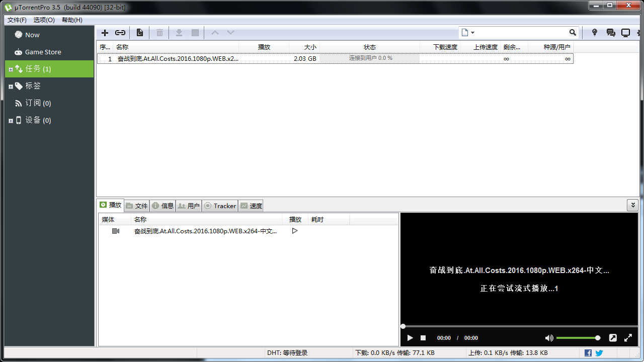Click media file name in 播放 pane

point(205,231)
